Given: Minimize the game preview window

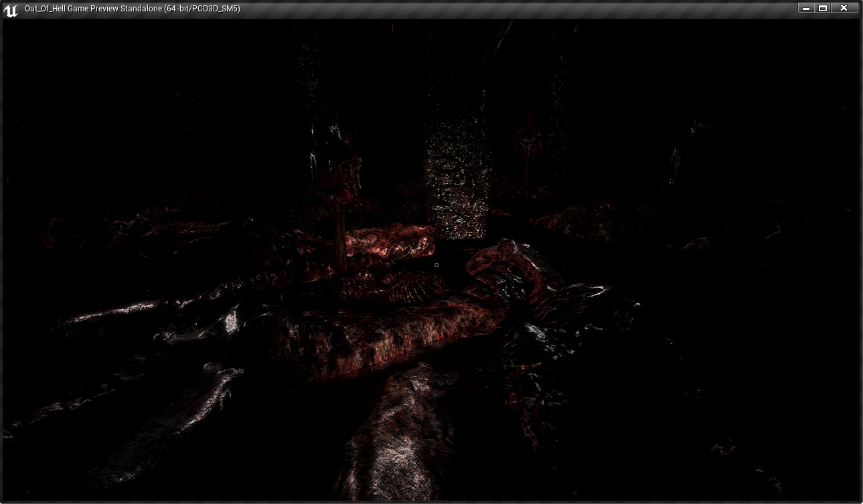Looking at the screenshot, I should pyautogui.click(x=806, y=8).
